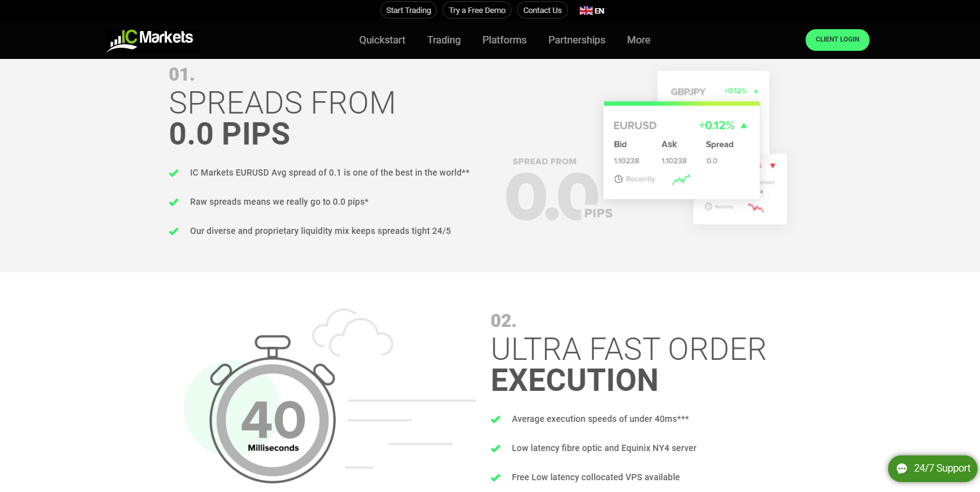Click the 24/7 Support chat bubble icon
Viewport: 980px width, 492px height.
pyautogui.click(x=902, y=468)
